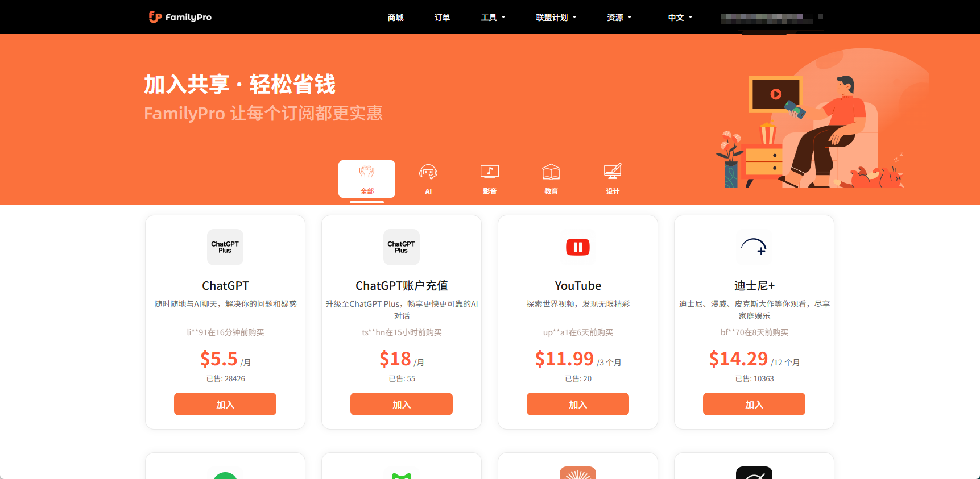Select the 设计 category tab

pos(613,179)
